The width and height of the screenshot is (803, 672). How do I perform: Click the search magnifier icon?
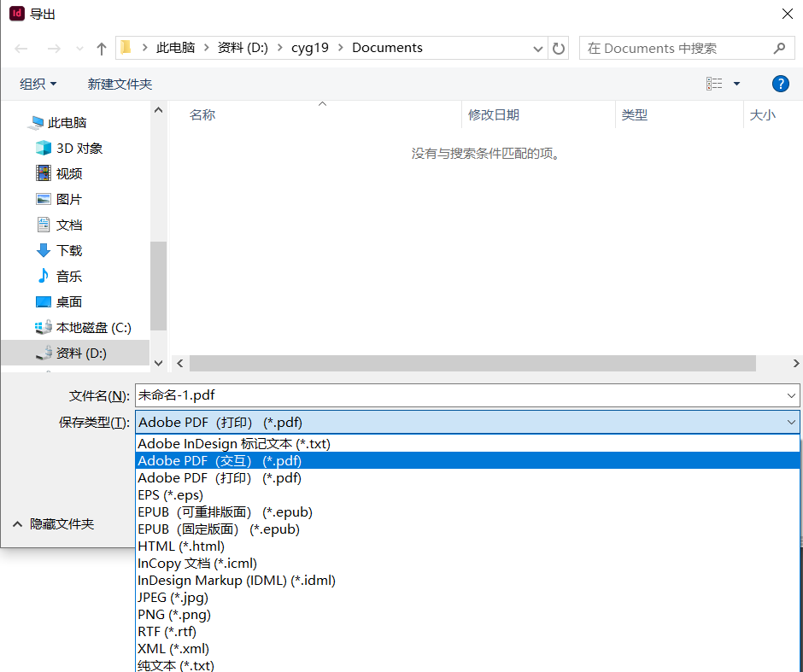click(x=779, y=48)
